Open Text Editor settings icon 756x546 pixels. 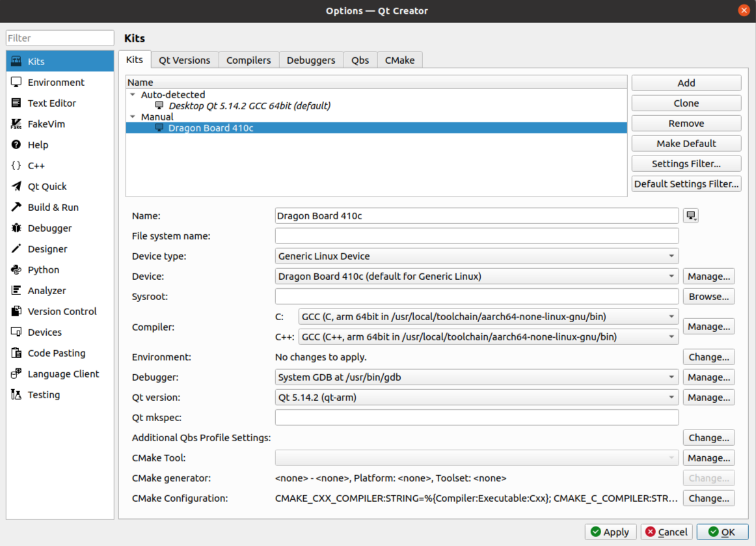tap(16, 103)
